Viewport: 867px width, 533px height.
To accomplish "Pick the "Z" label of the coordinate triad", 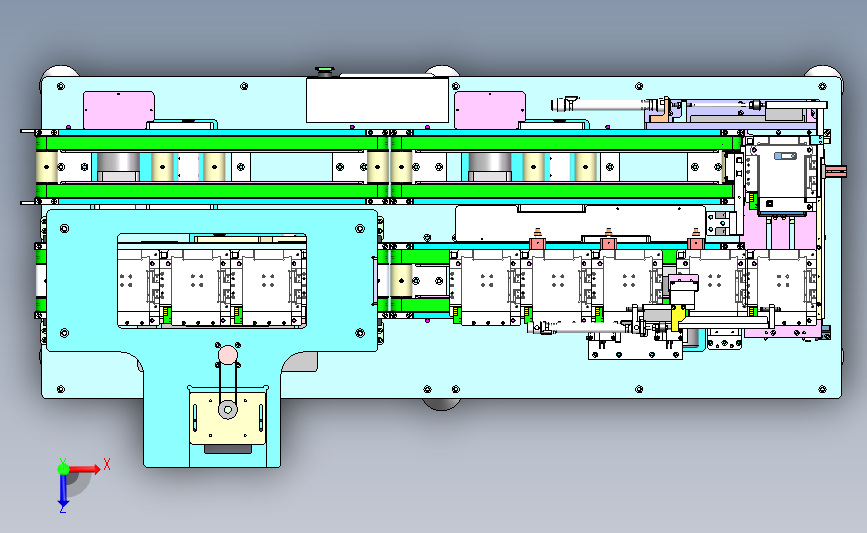I will coord(62,510).
